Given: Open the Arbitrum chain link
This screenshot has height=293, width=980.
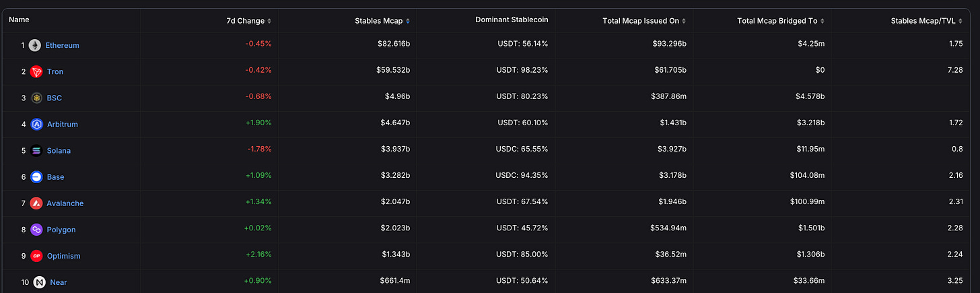Looking at the screenshot, I should 63,124.
